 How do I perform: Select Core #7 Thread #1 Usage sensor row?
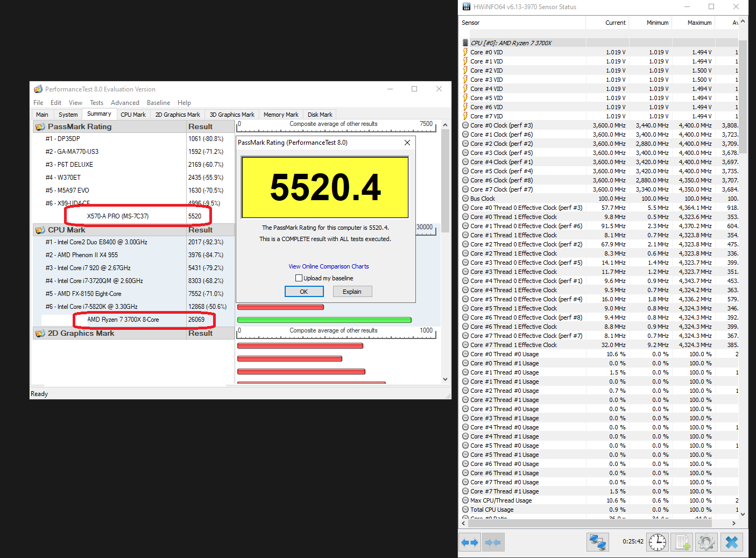(x=599, y=491)
